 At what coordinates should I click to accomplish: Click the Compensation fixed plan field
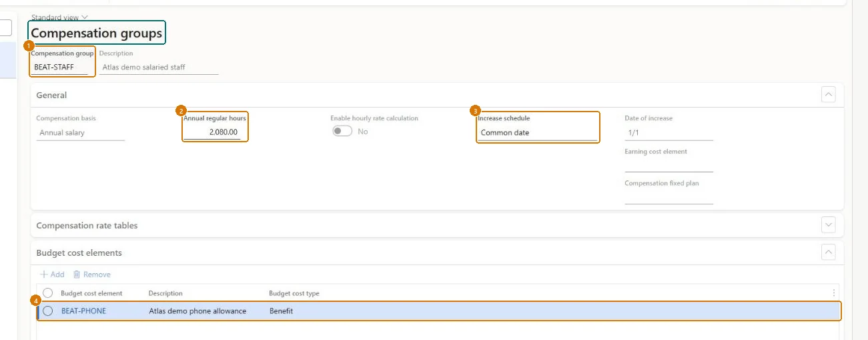click(669, 197)
